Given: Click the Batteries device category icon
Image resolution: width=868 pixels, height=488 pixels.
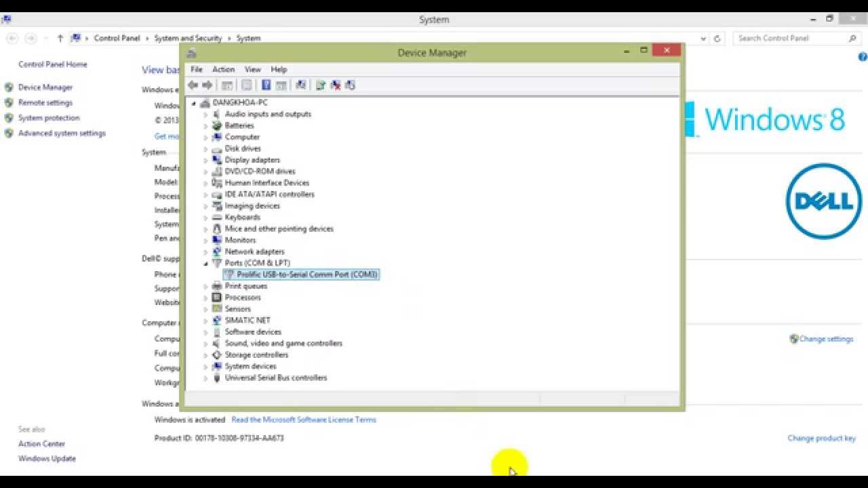Looking at the screenshot, I should [x=217, y=125].
